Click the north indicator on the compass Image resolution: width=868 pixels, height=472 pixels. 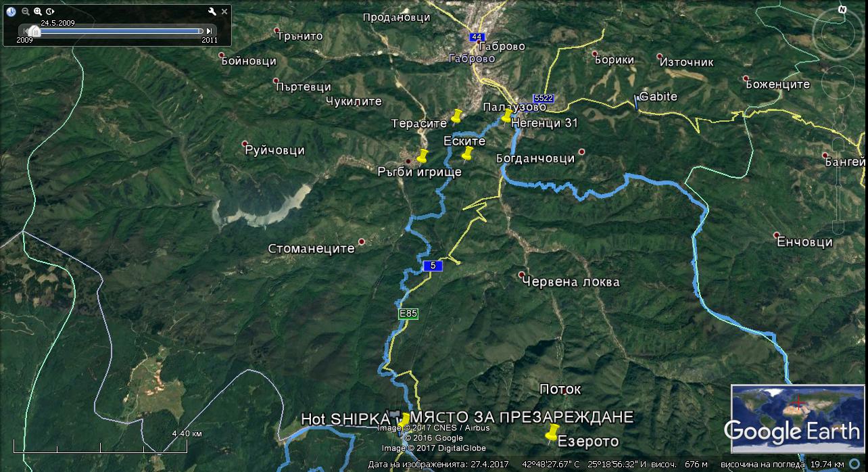coord(842,9)
